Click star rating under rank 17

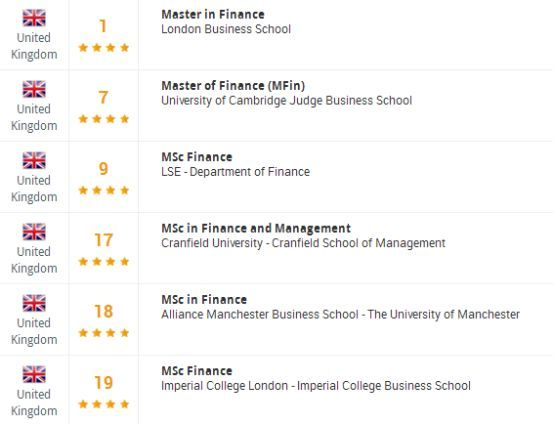(x=104, y=261)
